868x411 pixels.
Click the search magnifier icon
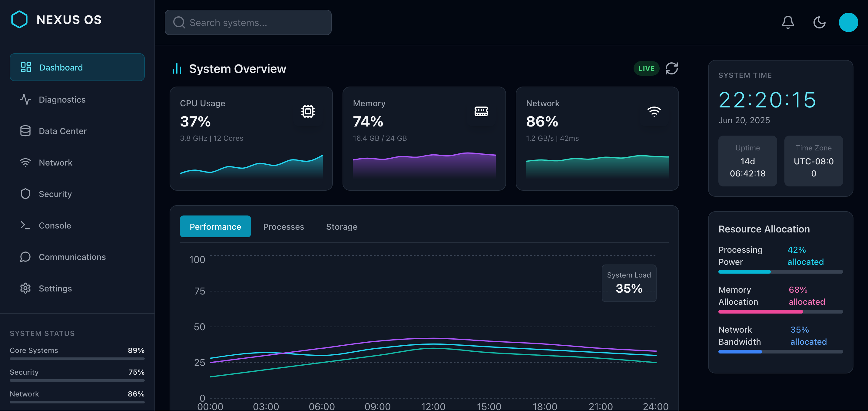[x=179, y=23]
